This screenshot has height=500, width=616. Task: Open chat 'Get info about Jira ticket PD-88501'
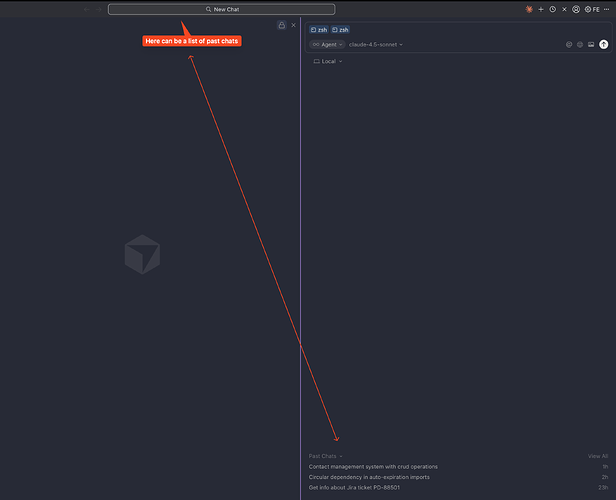(x=458, y=487)
